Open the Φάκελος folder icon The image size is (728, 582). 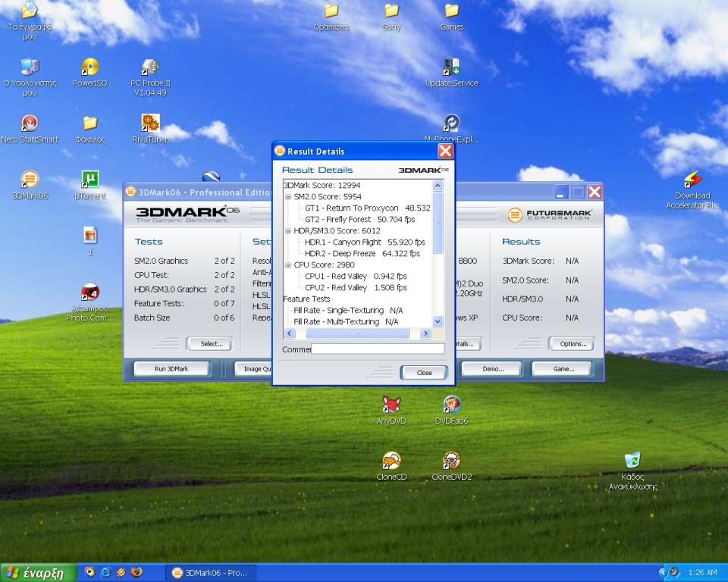tap(90, 129)
